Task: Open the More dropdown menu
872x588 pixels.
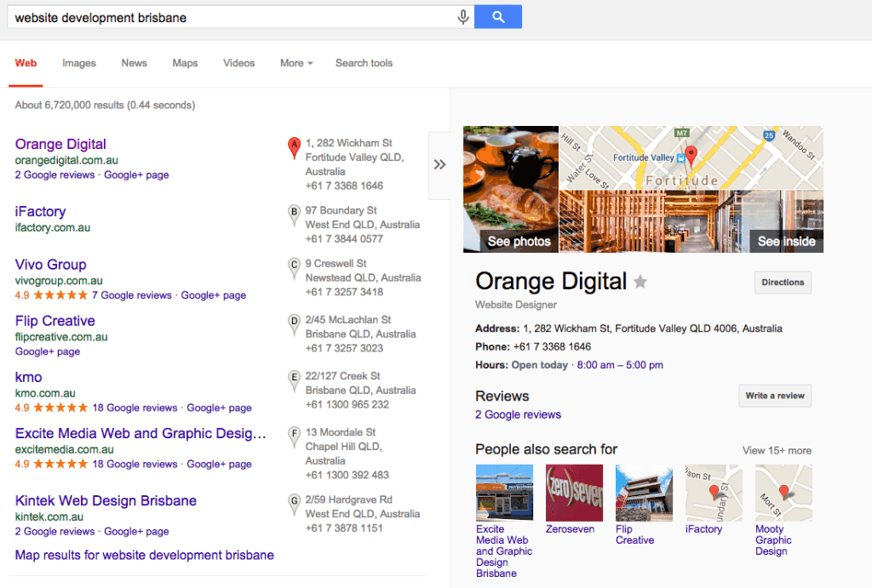Action: pyautogui.click(x=296, y=63)
